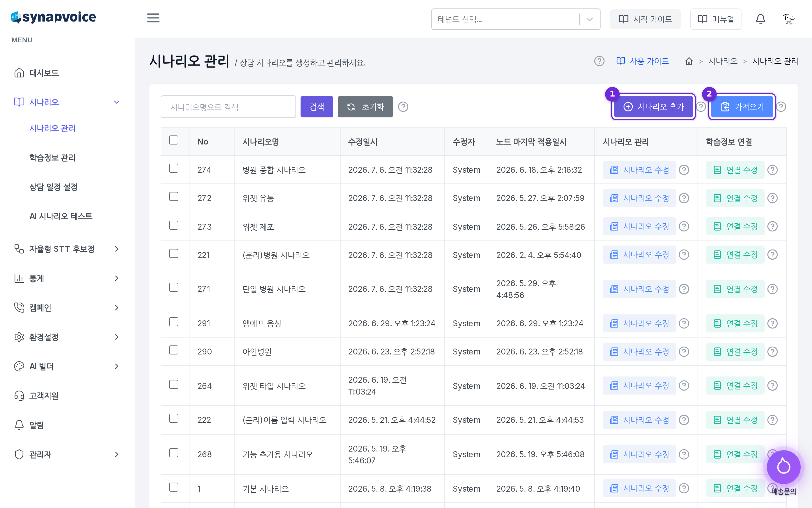
Task: Click the synapvoice logo
Action: [x=54, y=17]
